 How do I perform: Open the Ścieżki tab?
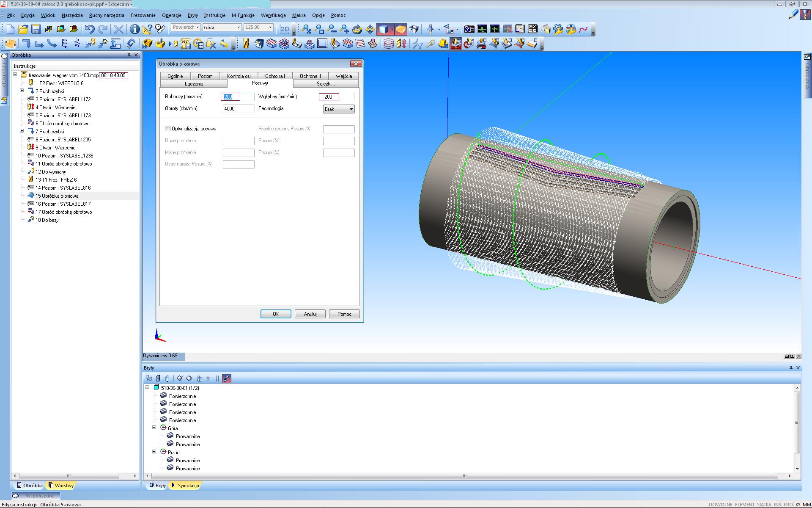click(x=326, y=84)
